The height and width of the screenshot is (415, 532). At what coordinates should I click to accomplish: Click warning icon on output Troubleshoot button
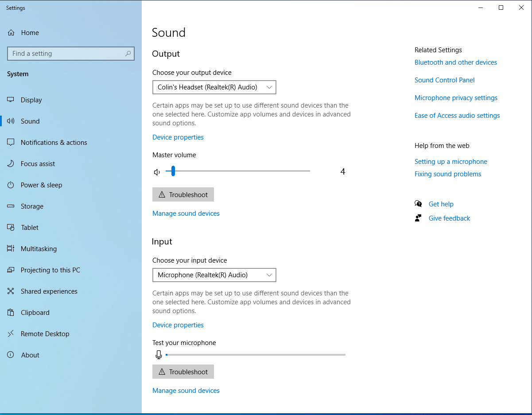(x=162, y=195)
